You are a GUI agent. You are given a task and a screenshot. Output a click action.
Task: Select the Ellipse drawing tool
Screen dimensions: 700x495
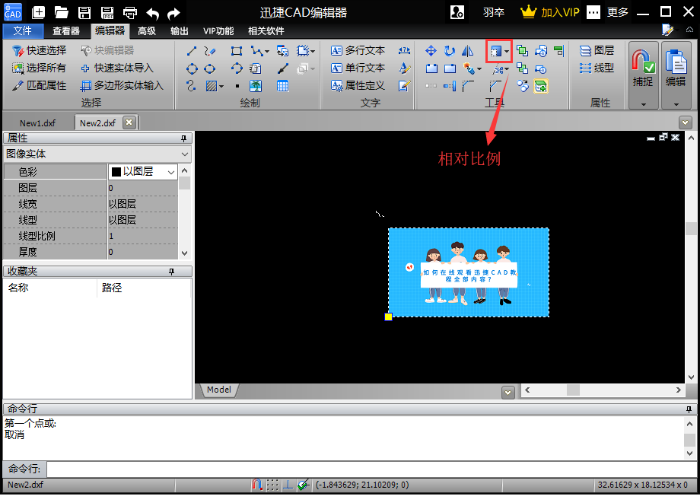(x=210, y=69)
